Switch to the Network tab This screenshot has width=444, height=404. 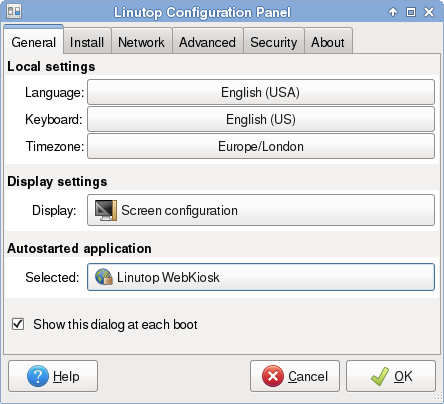141,42
